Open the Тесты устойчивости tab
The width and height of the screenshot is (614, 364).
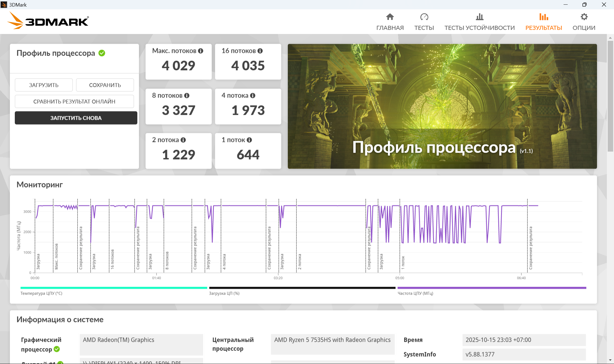[479, 22]
